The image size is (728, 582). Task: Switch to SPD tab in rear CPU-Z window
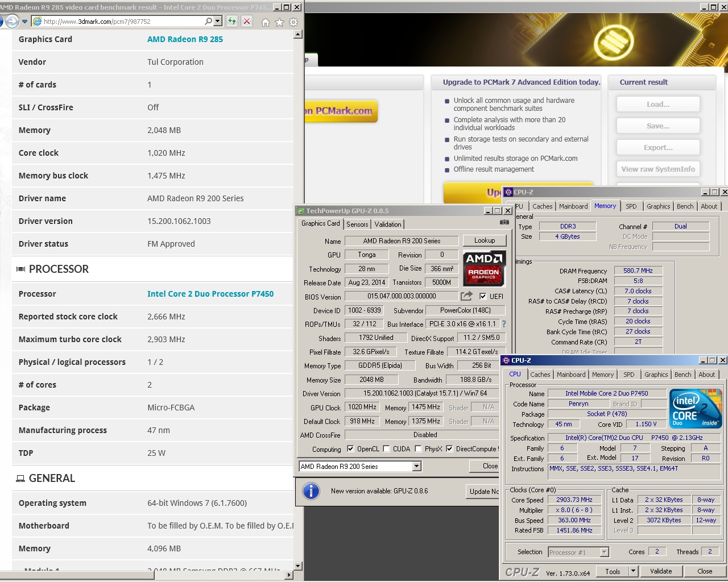pos(631,206)
